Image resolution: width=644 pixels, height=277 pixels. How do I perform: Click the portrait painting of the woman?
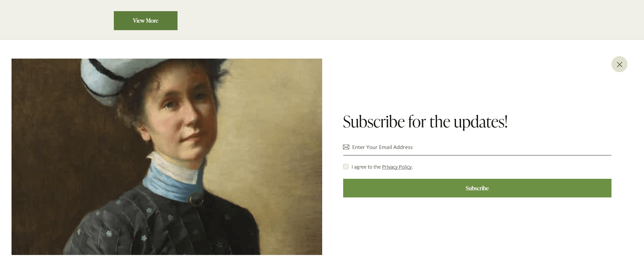tap(167, 157)
